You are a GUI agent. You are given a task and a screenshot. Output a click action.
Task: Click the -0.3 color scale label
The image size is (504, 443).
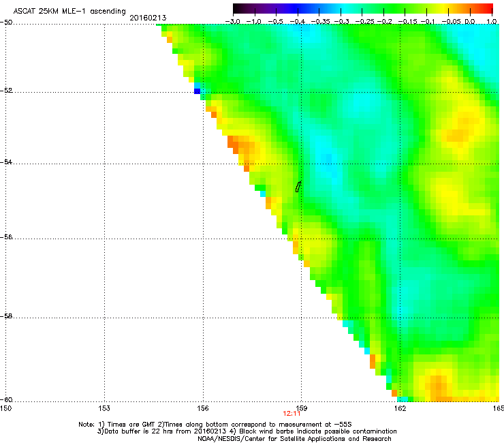[341, 22]
